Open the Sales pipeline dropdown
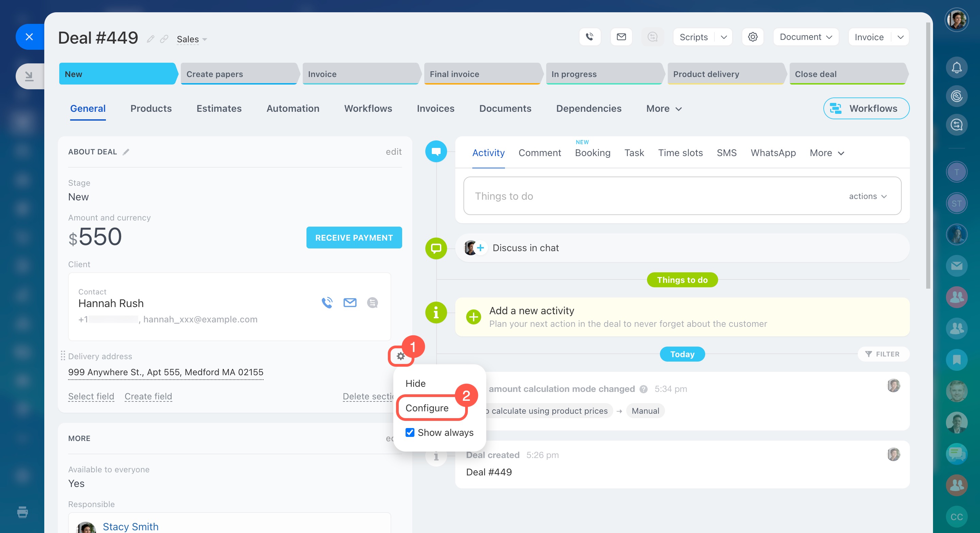Viewport: 980px width, 533px height. tap(191, 39)
